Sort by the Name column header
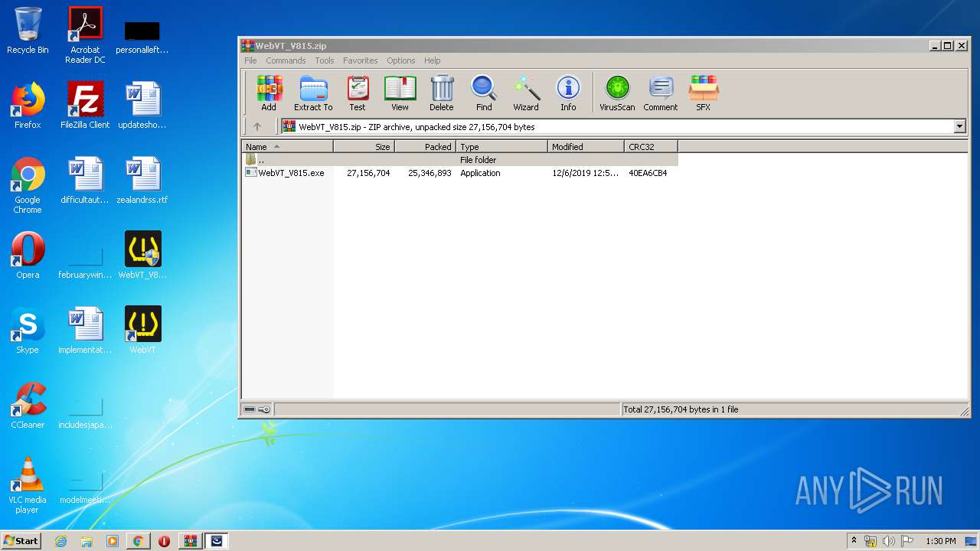 pos(288,147)
